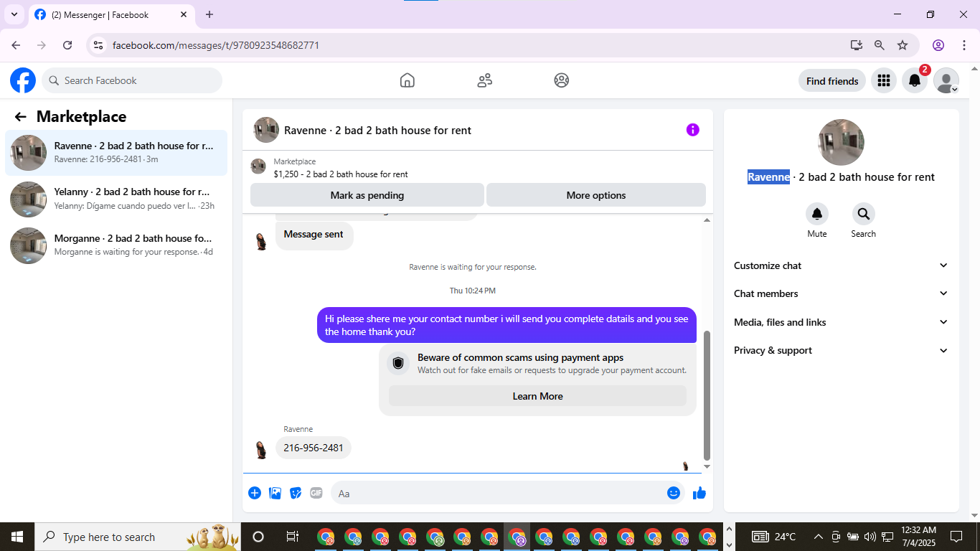Click the 24°C weather widget on taskbar
The height and width of the screenshot is (551, 980).
coord(774,537)
